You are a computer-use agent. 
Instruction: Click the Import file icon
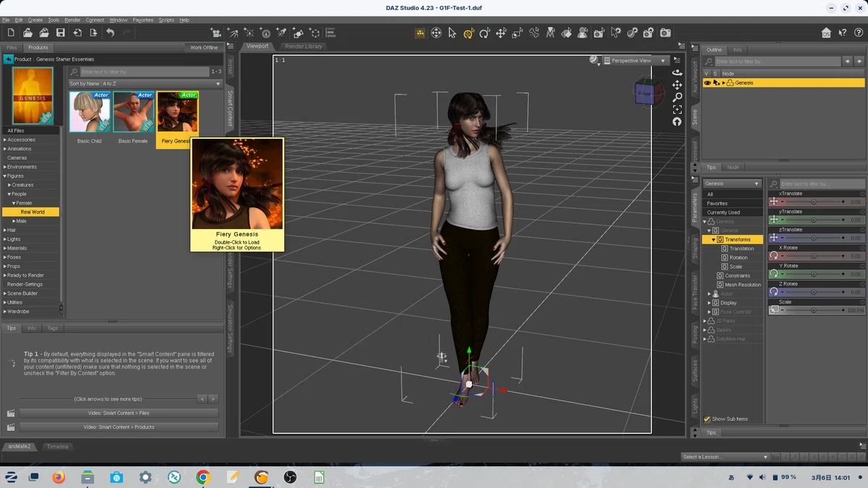77,33
